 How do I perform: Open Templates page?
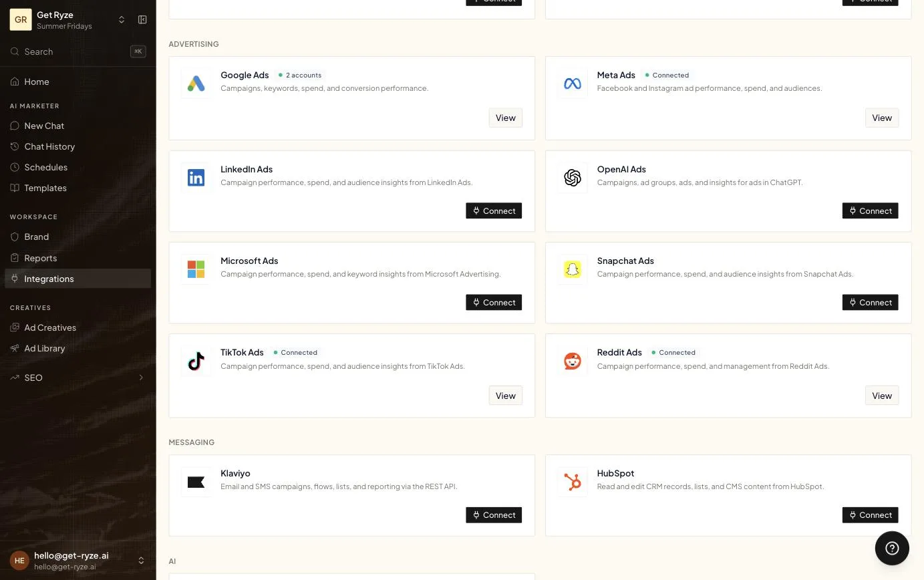[x=78, y=188]
